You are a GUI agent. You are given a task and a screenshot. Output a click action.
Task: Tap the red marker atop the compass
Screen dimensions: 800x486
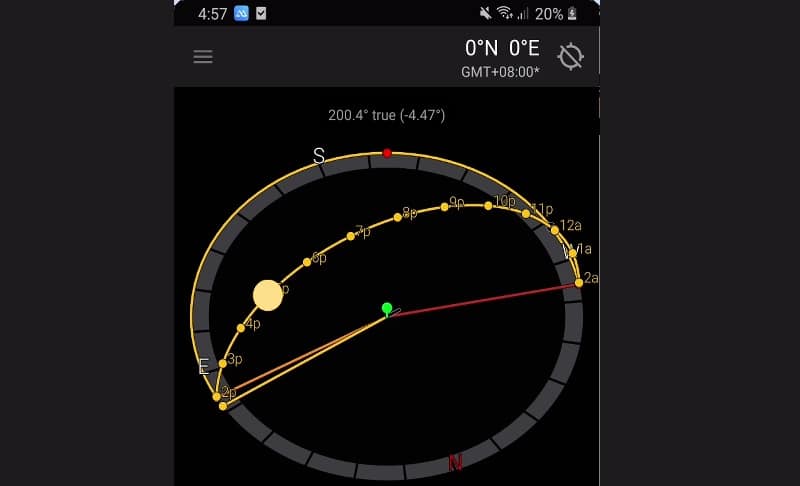(387, 153)
